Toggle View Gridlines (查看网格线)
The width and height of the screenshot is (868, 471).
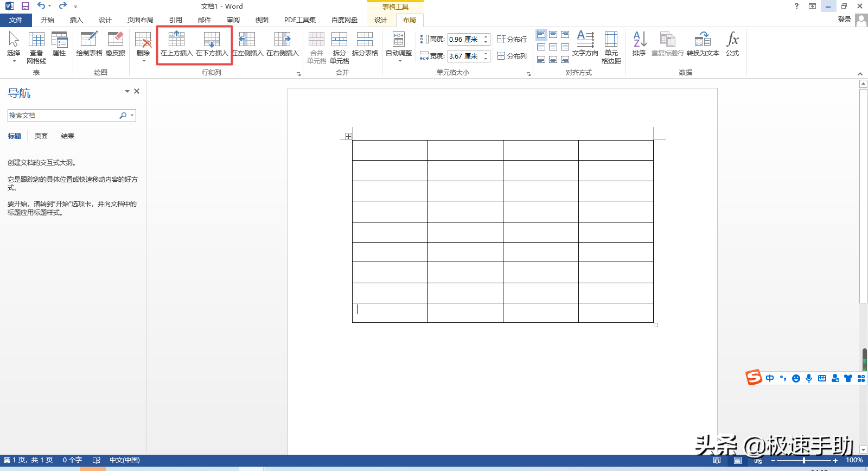point(36,47)
